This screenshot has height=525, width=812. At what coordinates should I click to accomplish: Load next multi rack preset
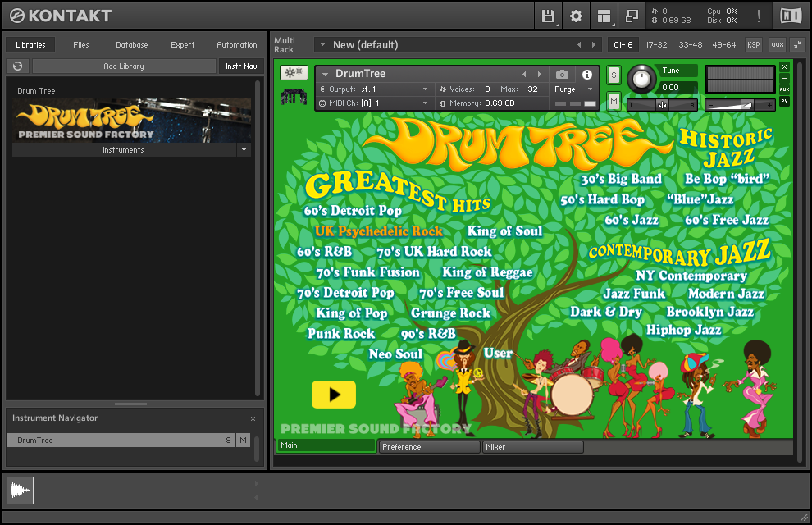(594, 45)
